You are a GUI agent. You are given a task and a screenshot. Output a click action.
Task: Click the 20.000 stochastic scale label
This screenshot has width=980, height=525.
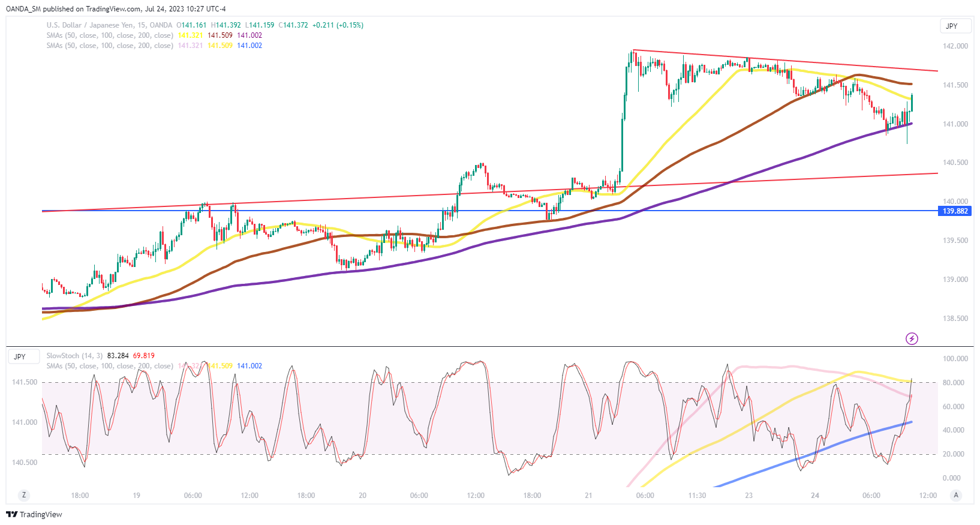click(x=954, y=454)
